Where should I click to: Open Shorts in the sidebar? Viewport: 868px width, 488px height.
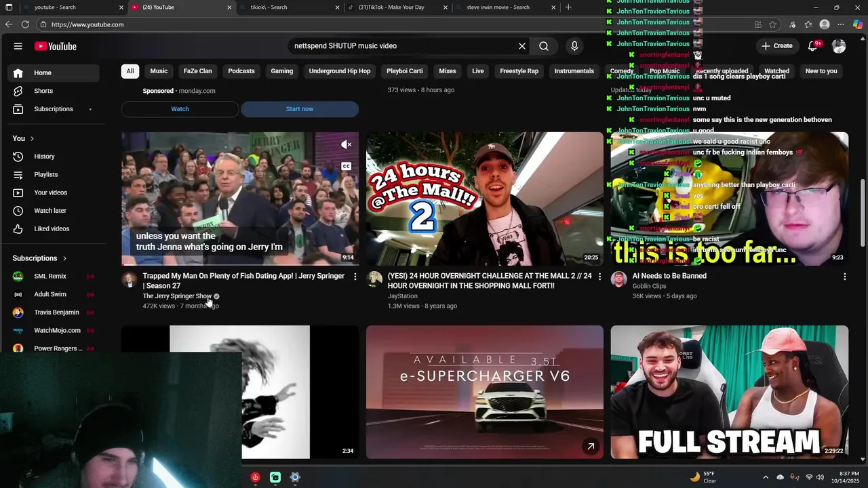54,91
